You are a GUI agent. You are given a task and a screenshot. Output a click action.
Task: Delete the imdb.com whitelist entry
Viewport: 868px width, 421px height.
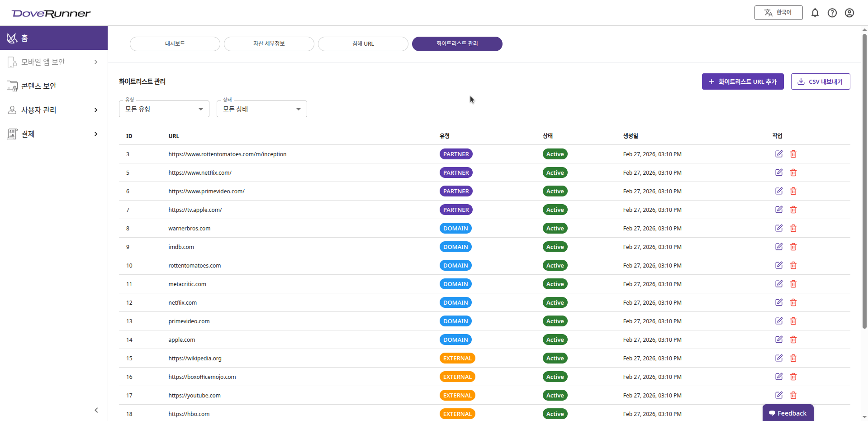pos(793,247)
